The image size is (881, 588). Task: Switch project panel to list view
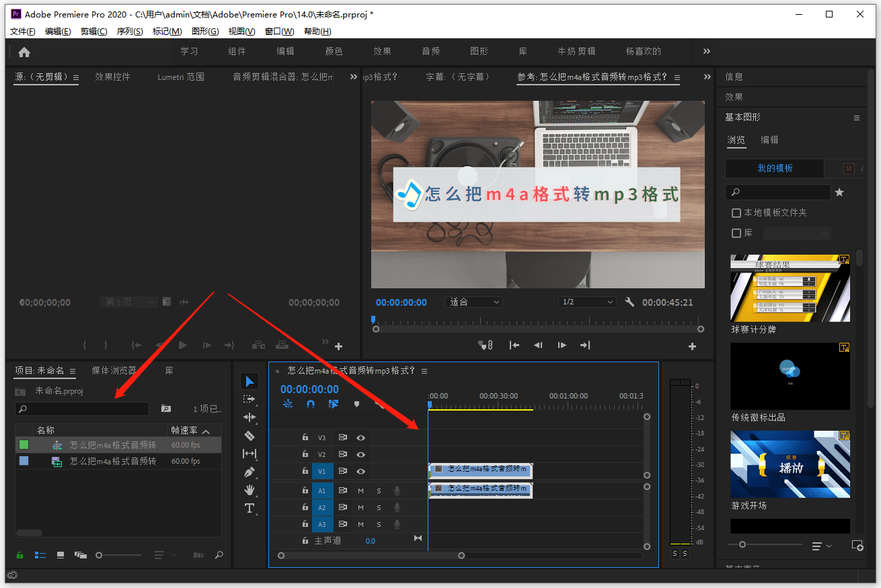point(40,555)
